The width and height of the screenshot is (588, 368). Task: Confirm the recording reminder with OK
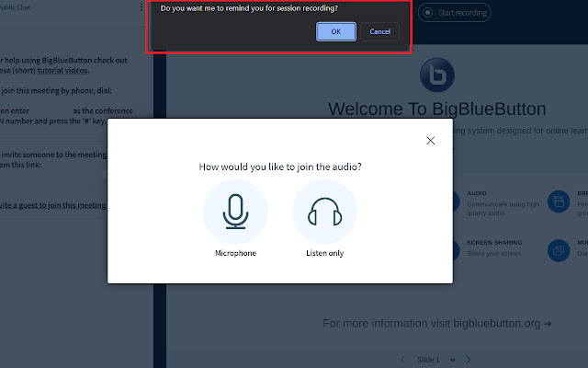(x=336, y=31)
